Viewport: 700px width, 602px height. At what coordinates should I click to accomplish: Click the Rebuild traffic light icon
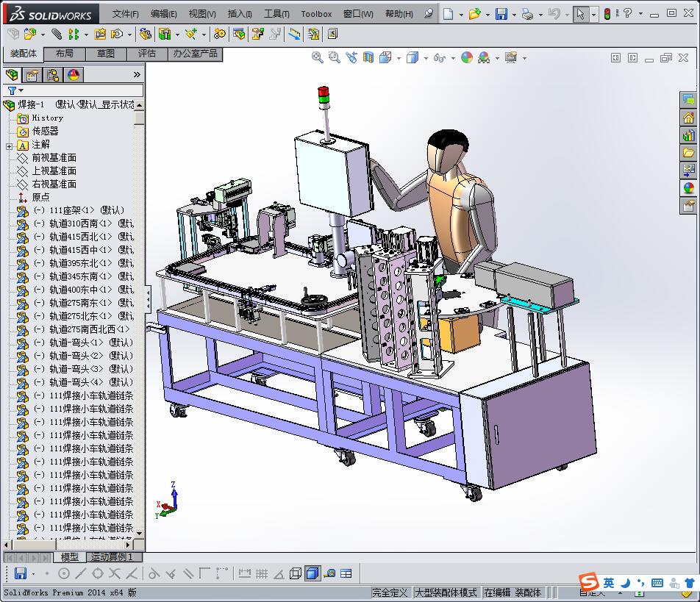coord(607,14)
